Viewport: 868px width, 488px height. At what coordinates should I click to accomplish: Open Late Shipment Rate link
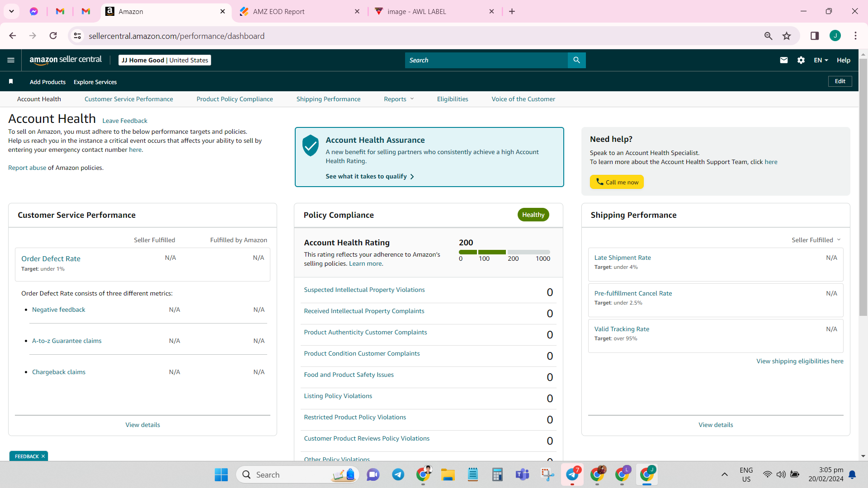pos(623,258)
